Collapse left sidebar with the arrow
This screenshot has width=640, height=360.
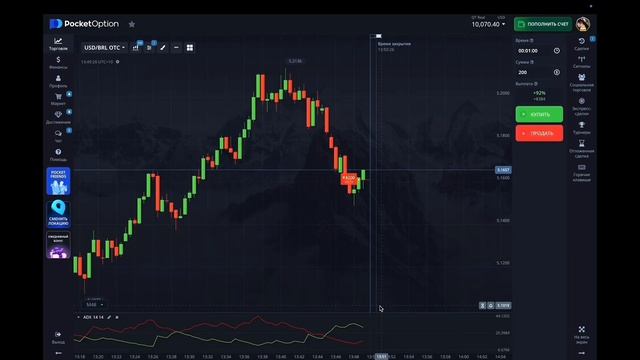(x=58, y=353)
